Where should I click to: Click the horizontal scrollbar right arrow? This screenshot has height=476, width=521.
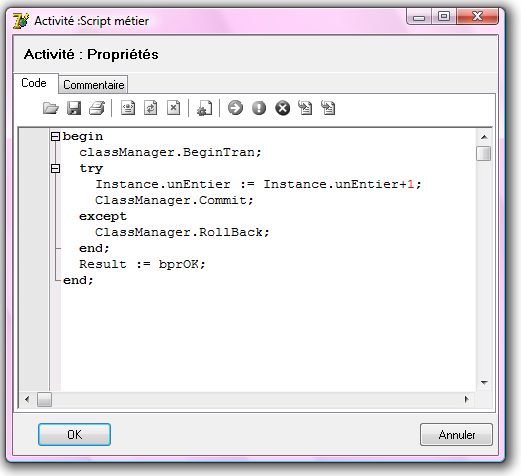point(467,399)
